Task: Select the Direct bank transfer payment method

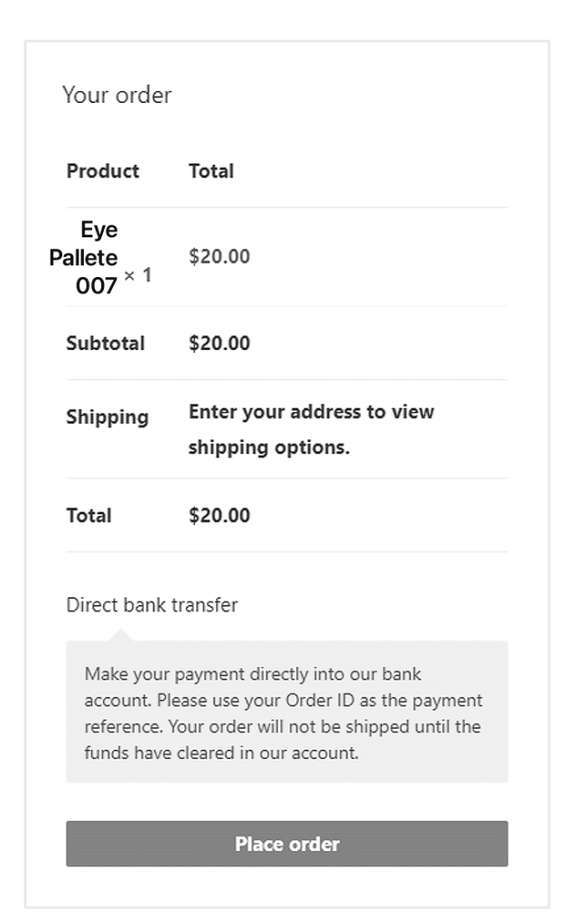Action: tap(152, 605)
